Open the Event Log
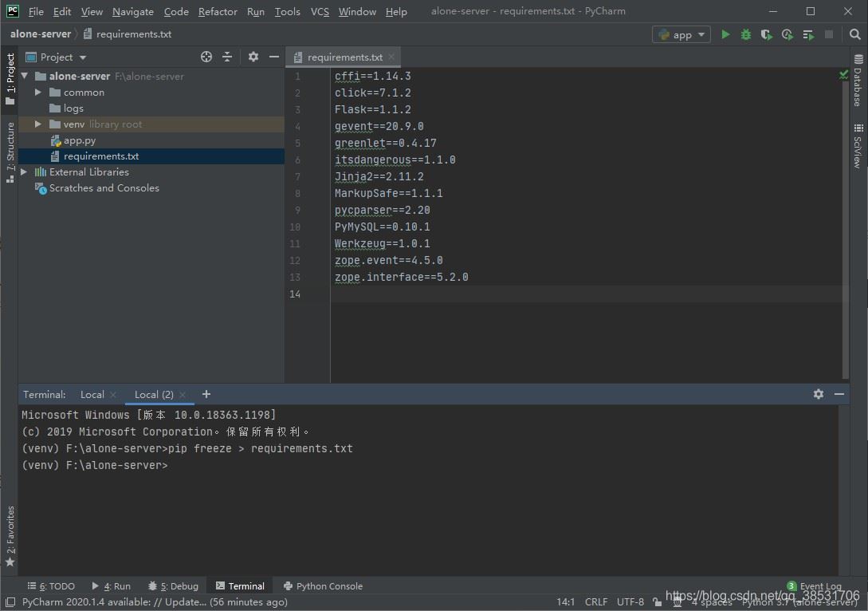This screenshot has width=868, height=611. (x=819, y=585)
